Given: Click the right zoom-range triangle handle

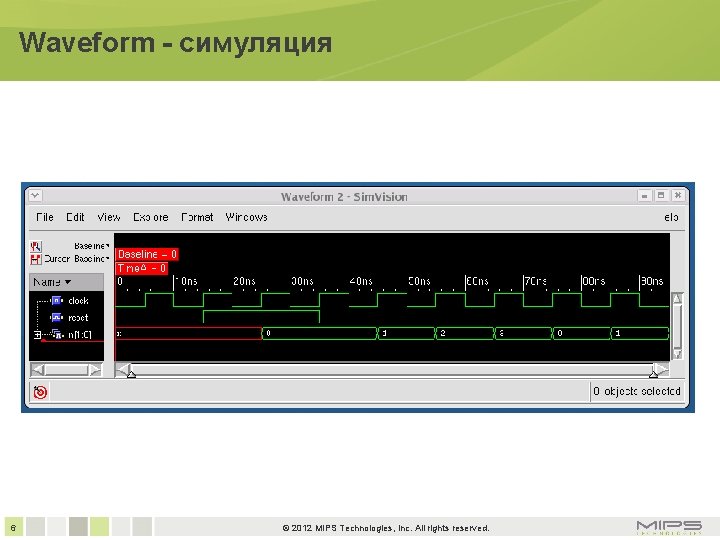Looking at the screenshot, I should click(x=653, y=375).
